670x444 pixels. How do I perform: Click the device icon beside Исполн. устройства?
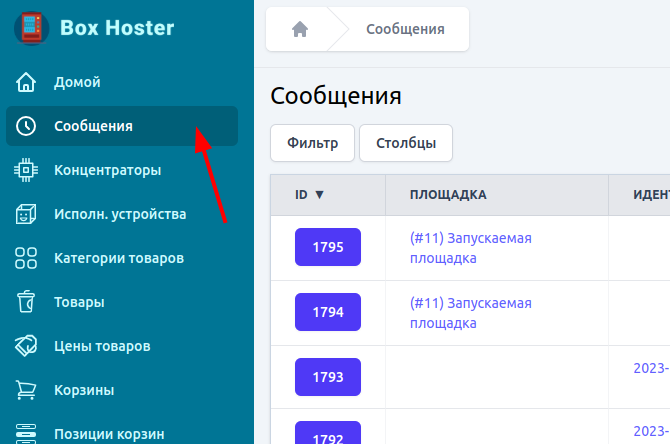[x=26, y=214]
